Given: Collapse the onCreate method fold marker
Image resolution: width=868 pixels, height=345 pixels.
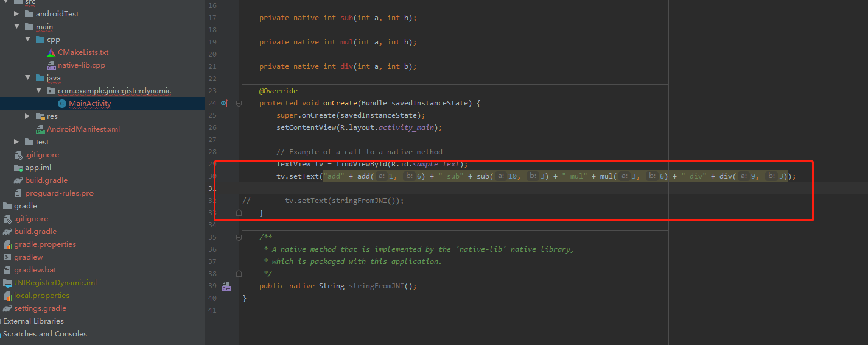Looking at the screenshot, I should pos(239,104).
